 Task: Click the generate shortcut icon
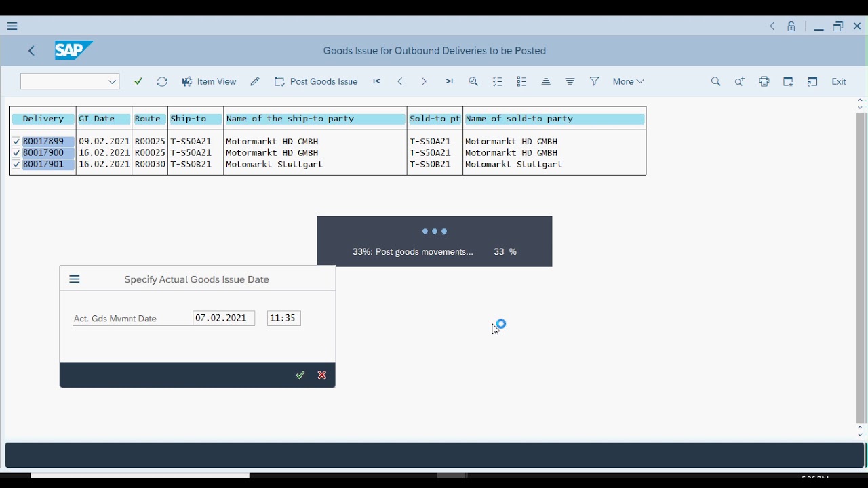(x=813, y=81)
